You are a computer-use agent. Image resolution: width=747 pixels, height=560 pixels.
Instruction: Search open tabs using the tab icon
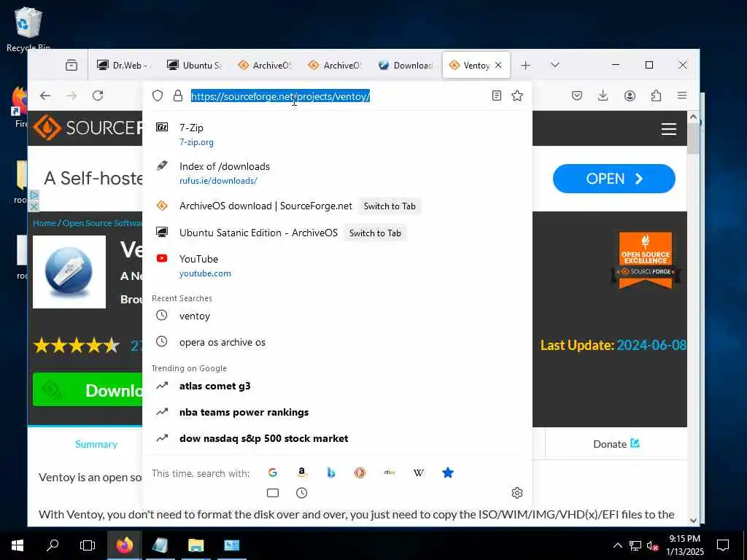tap(273, 493)
